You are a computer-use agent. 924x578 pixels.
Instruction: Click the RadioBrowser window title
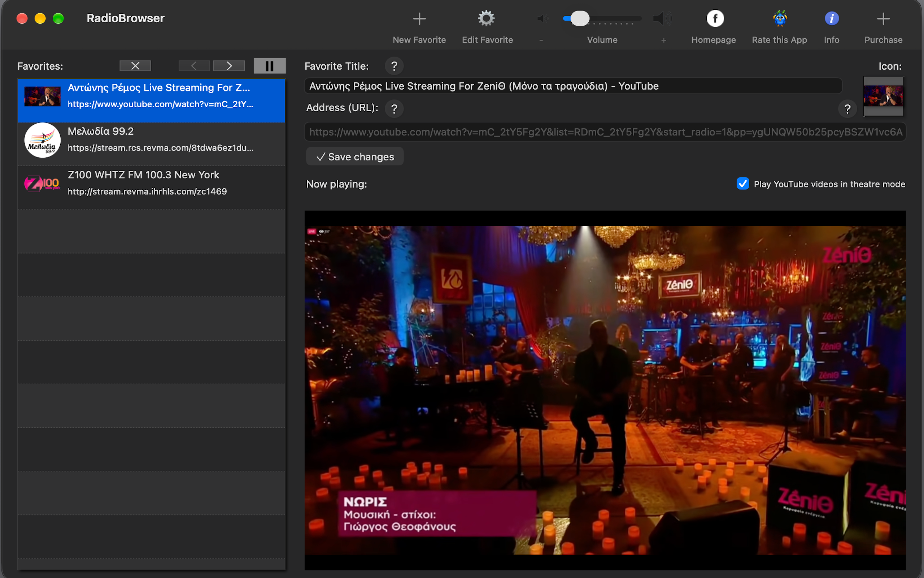pyautogui.click(x=126, y=18)
